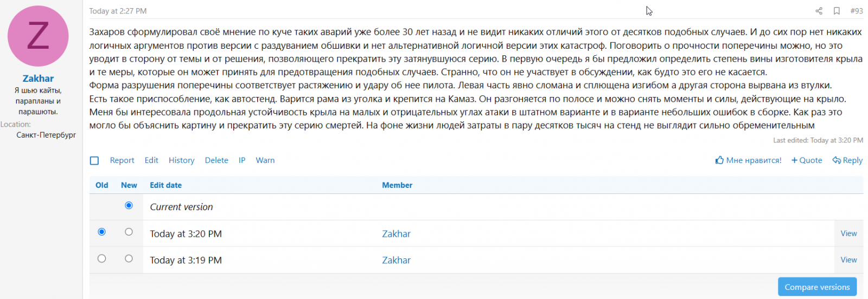
Task: Open the IP link for this post
Action: coord(242,160)
